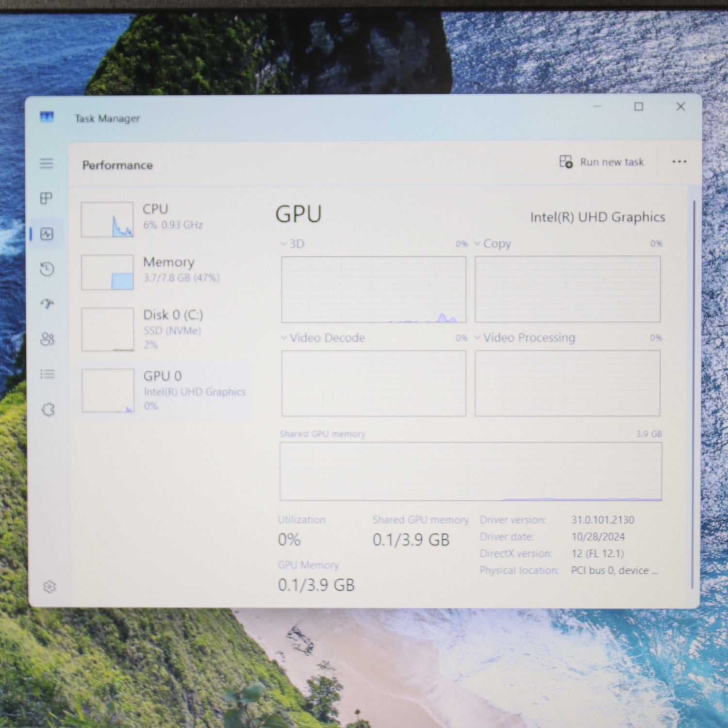Click the 3.9 GB graph maximum label
728x728 pixels.
[x=649, y=433]
